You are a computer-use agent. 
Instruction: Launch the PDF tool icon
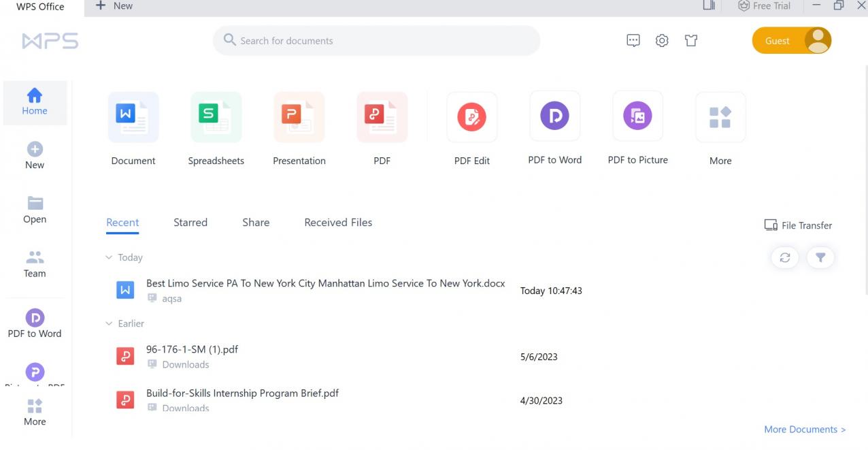(x=382, y=117)
